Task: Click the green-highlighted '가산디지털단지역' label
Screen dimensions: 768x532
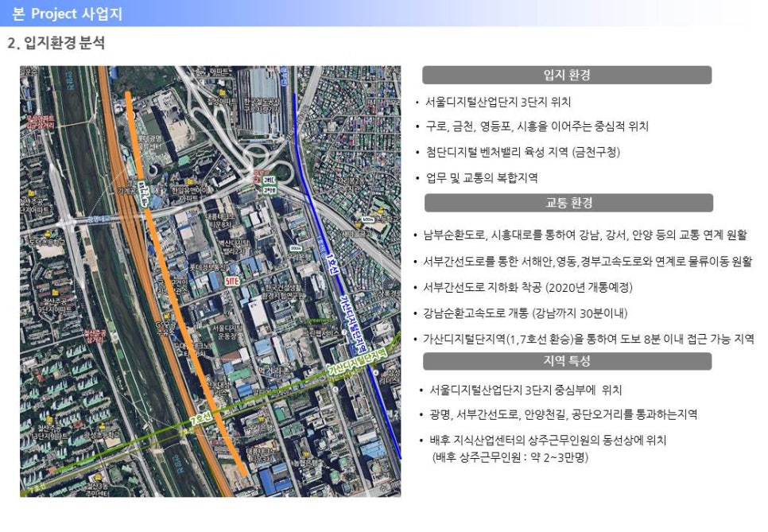Action: (358, 361)
